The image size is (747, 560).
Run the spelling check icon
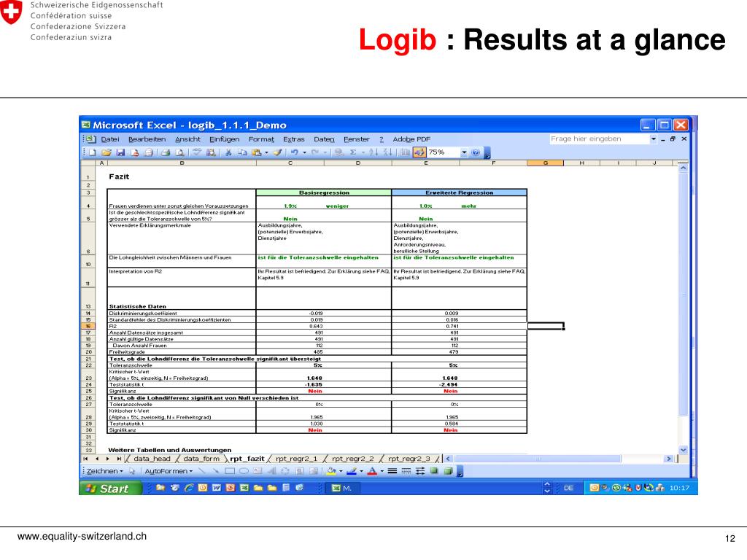[196, 152]
